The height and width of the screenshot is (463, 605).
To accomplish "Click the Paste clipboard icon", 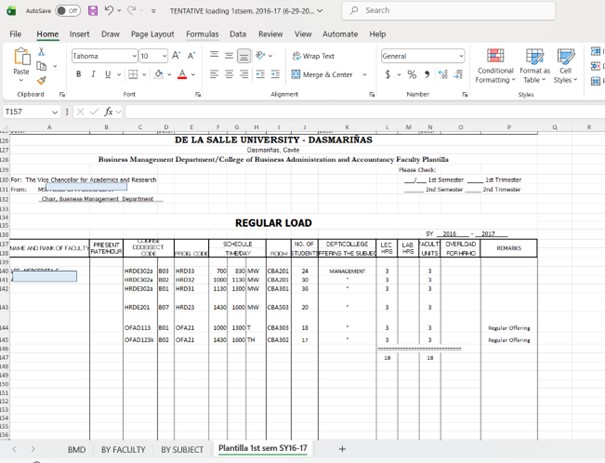I will 22,57.
